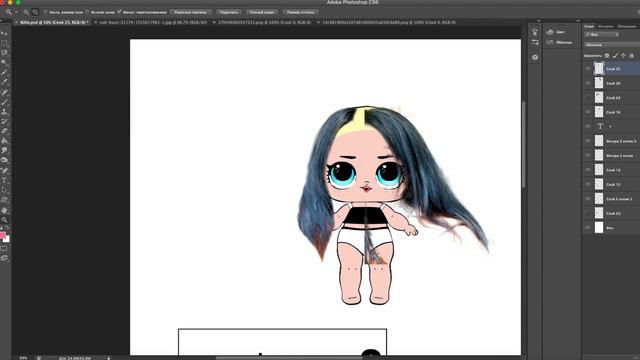Click the canvas horizontal scrollbar
This screenshot has width=640, height=360.
coord(289,358)
